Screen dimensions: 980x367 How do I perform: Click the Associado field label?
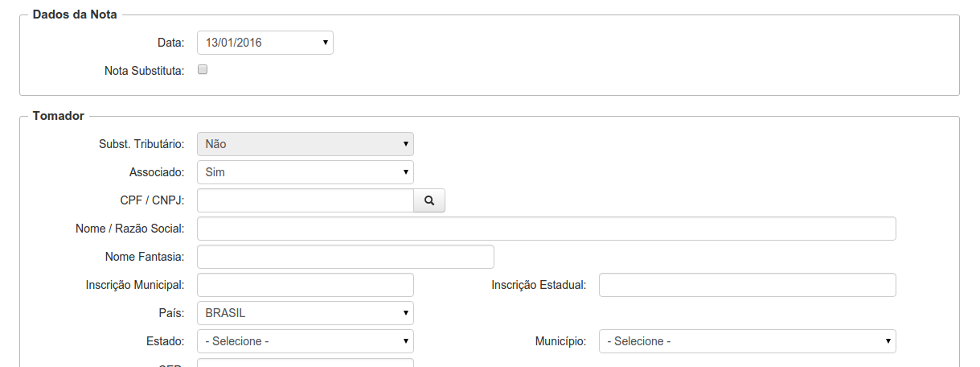[x=156, y=172]
